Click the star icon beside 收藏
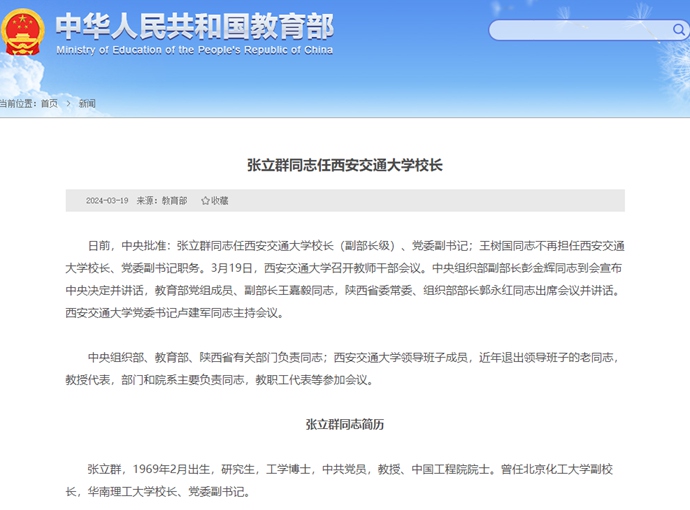The image size is (690, 510). coord(205,200)
